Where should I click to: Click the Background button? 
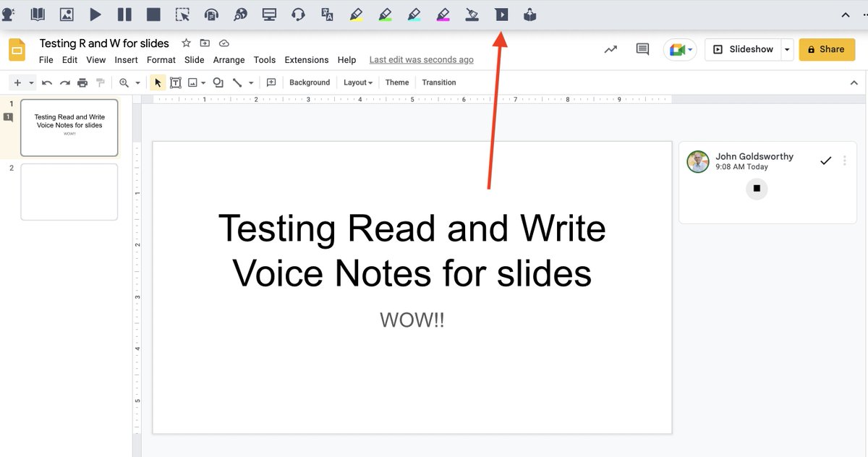coord(310,82)
